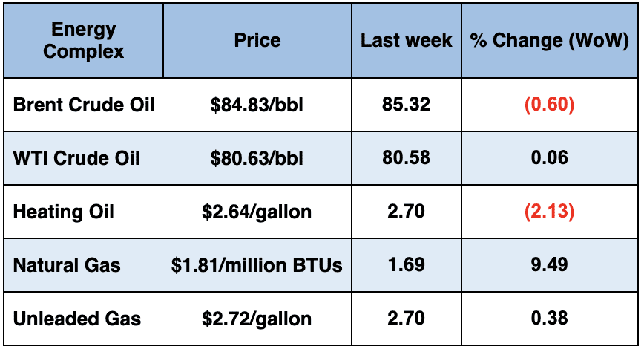Select the $84.83/bbl price cell
The image size is (644, 352).
(257, 105)
